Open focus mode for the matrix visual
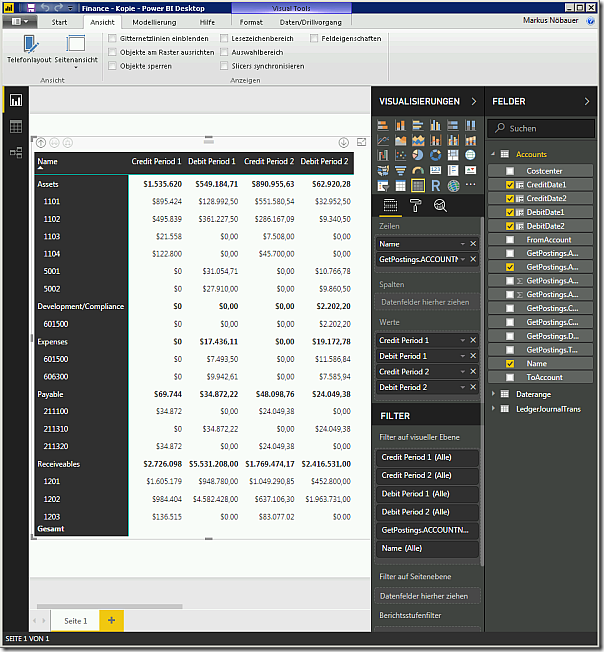This screenshot has width=604, height=652. click(x=361, y=143)
